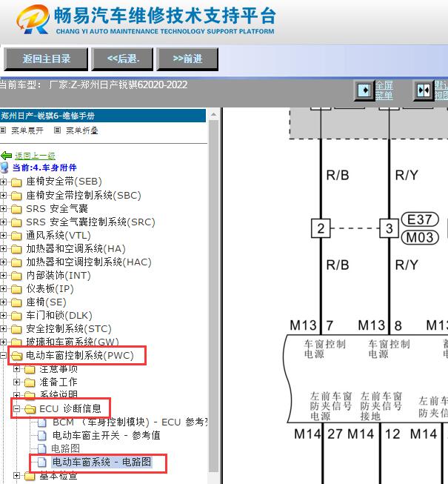Click the 菜单展开 icon
The image size is (448, 484).
[x=3, y=130]
